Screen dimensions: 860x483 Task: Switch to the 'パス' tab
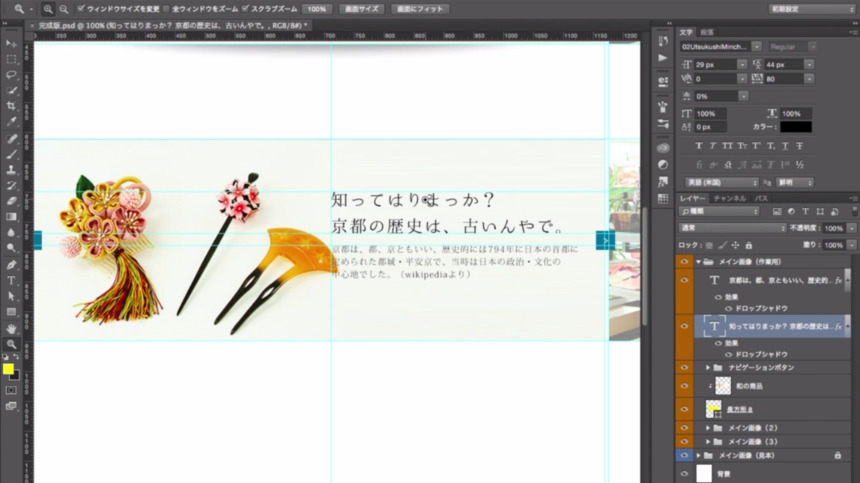(x=761, y=198)
